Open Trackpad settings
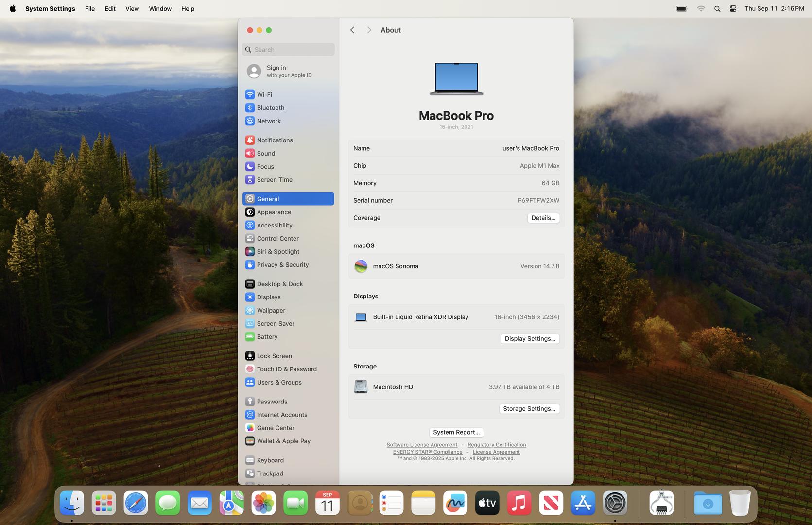The width and height of the screenshot is (812, 525). (288, 473)
